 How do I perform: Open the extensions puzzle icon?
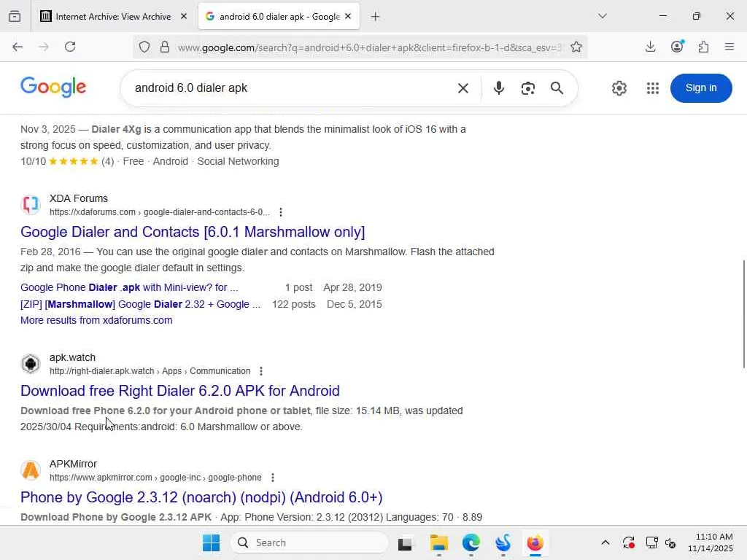tap(703, 47)
